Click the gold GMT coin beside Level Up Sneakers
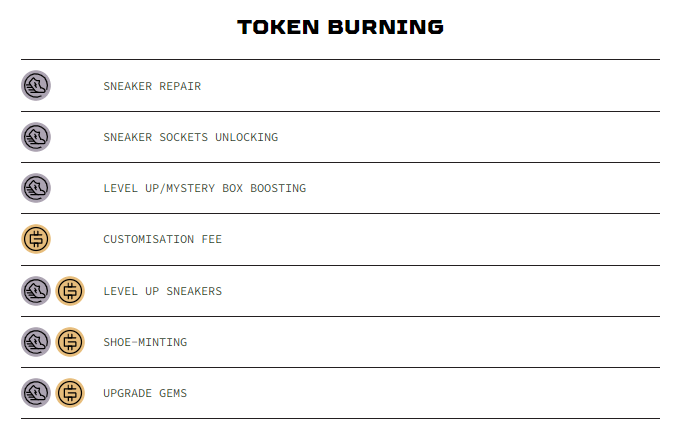Screen dimensions: 684x432 pos(70,291)
